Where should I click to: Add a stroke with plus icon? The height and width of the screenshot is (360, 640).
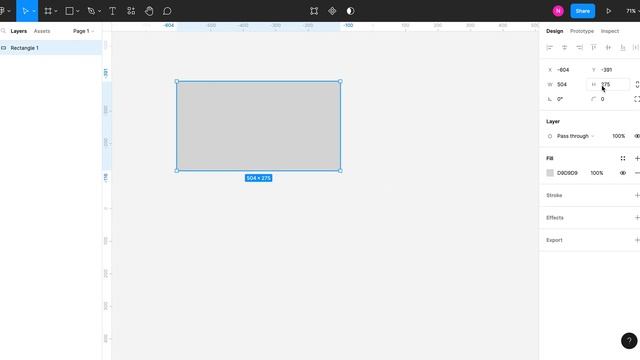pos(637,195)
